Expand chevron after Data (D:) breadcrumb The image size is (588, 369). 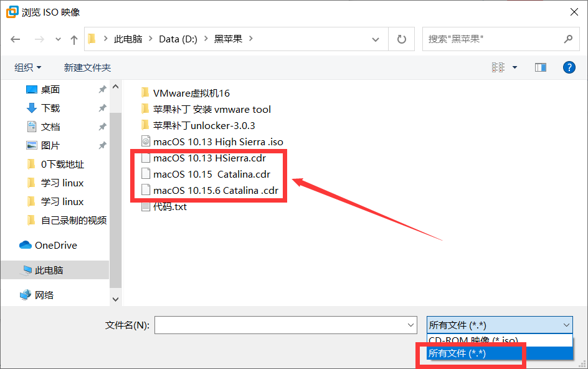[206, 39]
